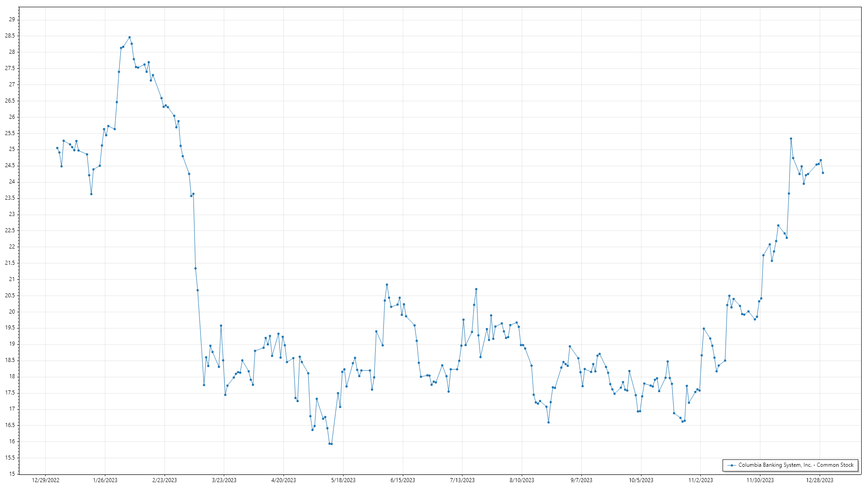Screen dimensions: 868x488
Task: Click the July peak point near 20.7
Action: (x=476, y=289)
